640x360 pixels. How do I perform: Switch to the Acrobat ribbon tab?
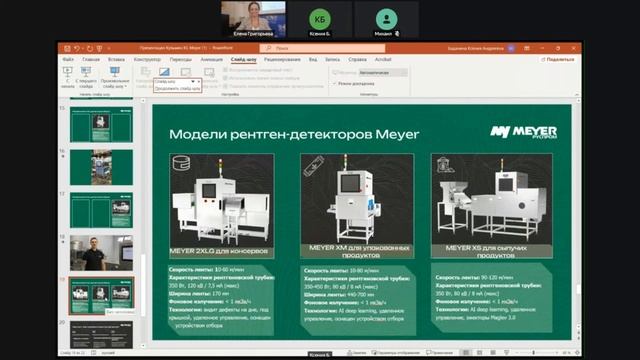383,60
